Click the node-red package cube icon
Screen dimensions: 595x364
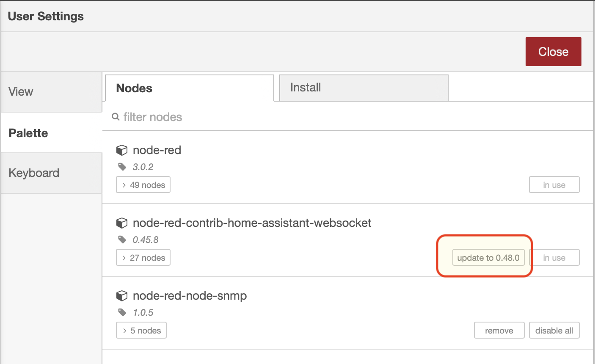click(122, 150)
